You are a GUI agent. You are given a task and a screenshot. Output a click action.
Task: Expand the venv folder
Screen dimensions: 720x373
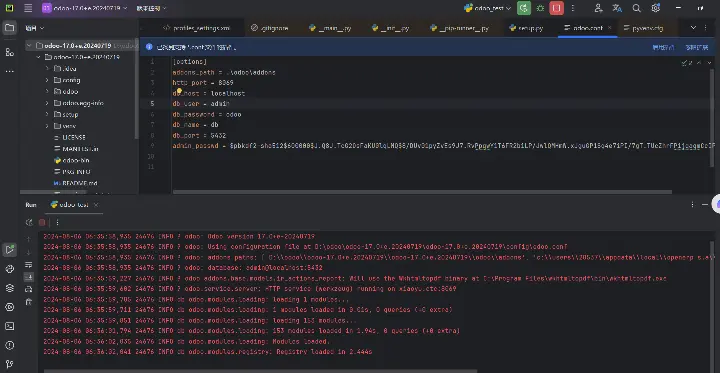47,126
